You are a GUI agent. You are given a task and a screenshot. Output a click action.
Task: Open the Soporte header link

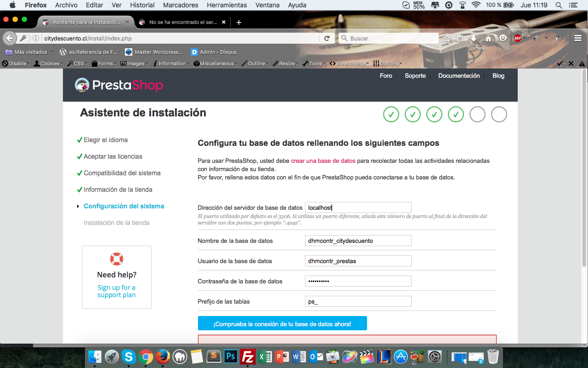tap(415, 76)
